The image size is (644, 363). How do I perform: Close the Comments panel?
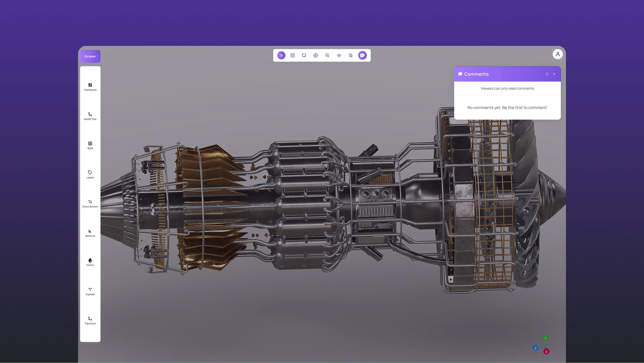click(x=554, y=74)
